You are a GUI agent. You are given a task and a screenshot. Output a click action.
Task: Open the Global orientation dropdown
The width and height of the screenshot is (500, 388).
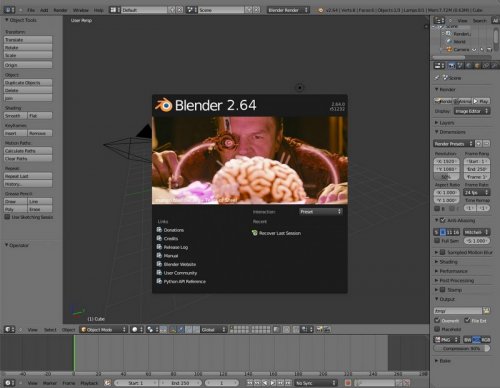(213, 329)
